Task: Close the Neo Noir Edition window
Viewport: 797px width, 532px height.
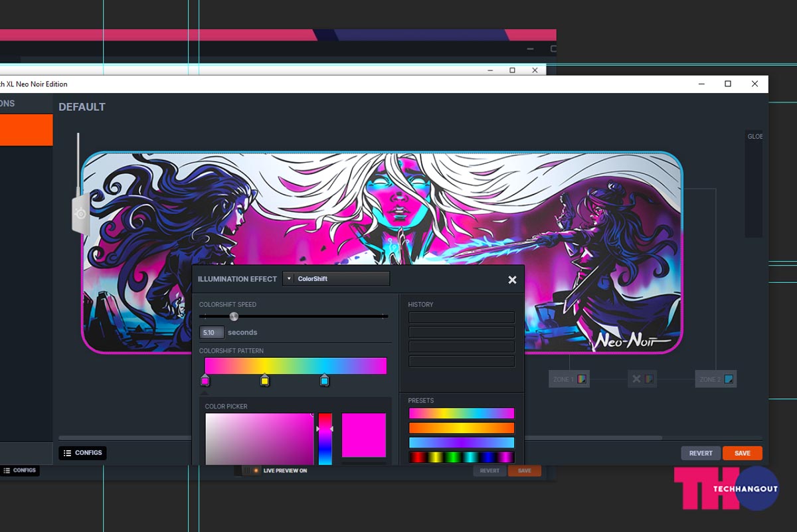Action: pos(754,84)
